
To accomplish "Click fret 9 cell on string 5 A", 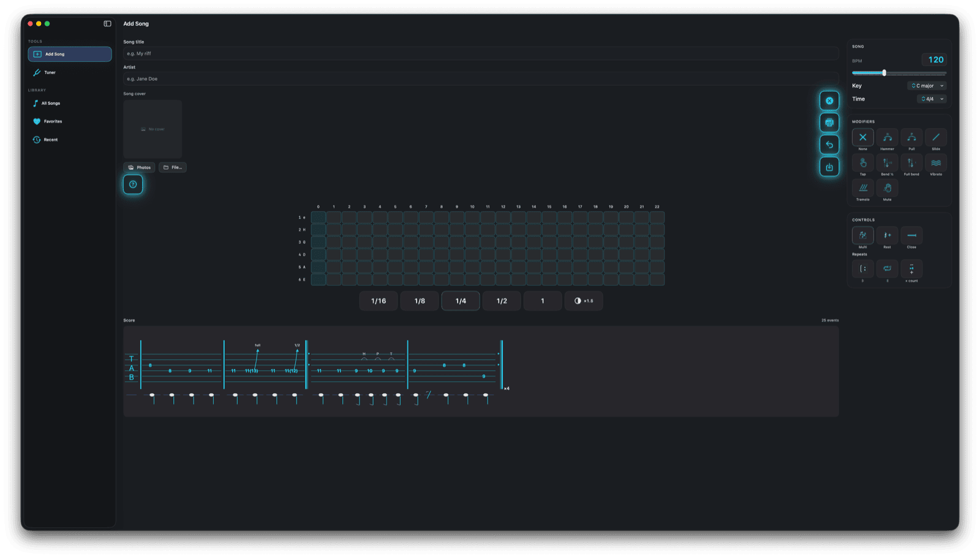I will pyautogui.click(x=457, y=267).
